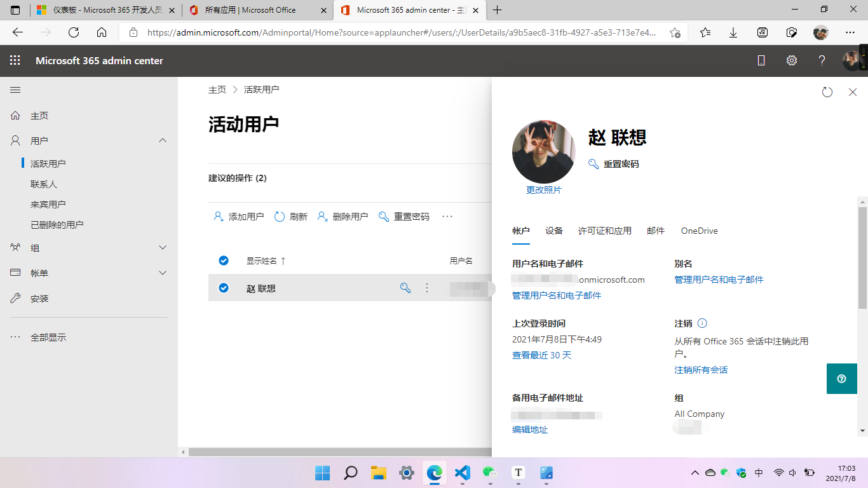The height and width of the screenshot is (488, 868).
Task: Click the browser address bar
Action: coord(400,32)
